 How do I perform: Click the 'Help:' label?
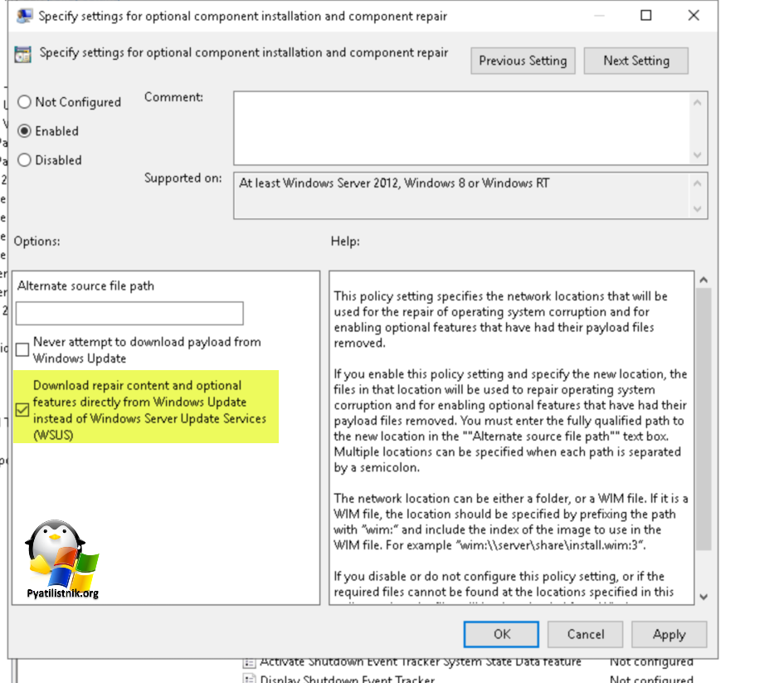tap(345, 241)
